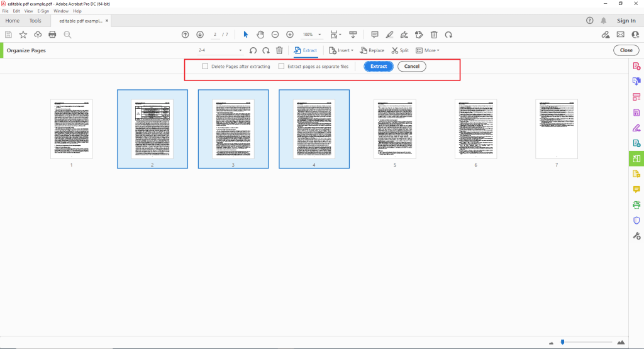644x349 pixels.
Task: Open the View menu
Action: 28,11
